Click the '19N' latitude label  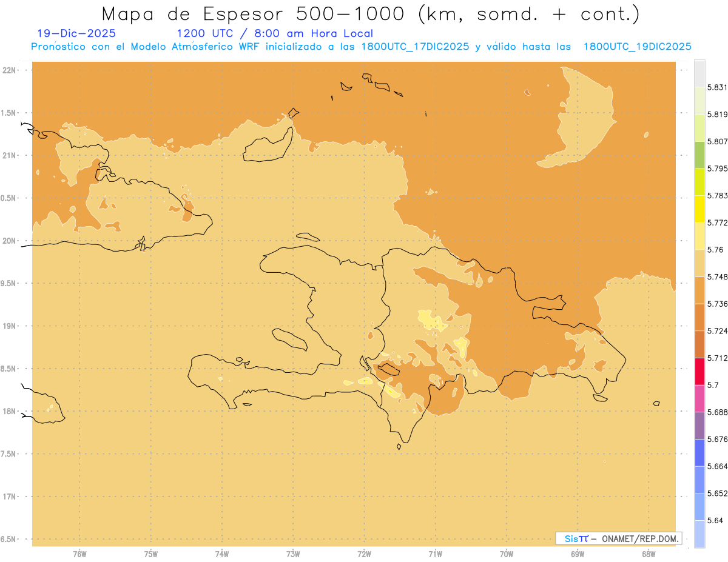tap(9, 326)
